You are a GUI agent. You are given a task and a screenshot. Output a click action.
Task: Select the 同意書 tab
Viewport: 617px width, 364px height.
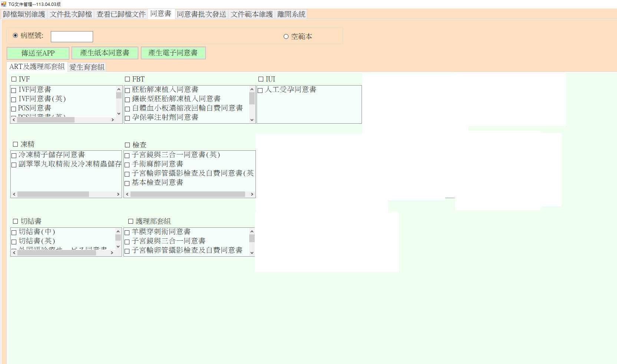point(161,14)
